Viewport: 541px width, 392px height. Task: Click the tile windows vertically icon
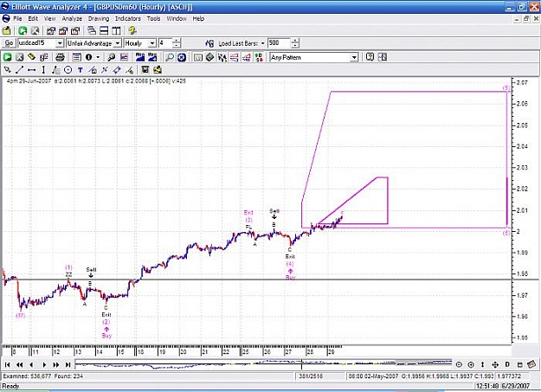[116, 30]
